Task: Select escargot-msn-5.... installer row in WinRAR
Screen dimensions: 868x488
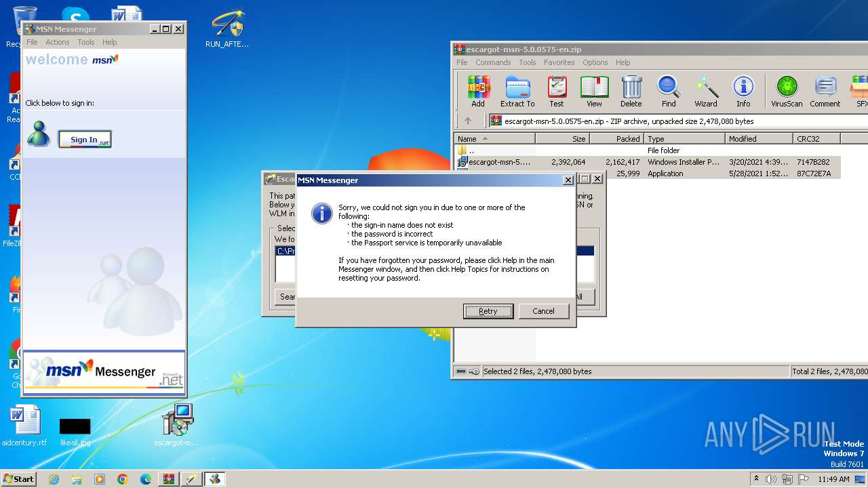Action: [x=647, y=162]
